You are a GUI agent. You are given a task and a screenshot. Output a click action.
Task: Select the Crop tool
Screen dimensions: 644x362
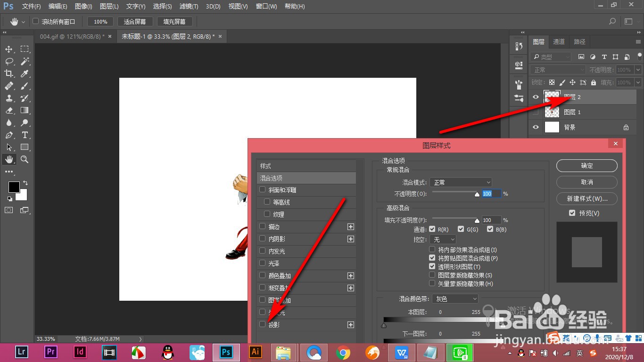pos(9,74)
